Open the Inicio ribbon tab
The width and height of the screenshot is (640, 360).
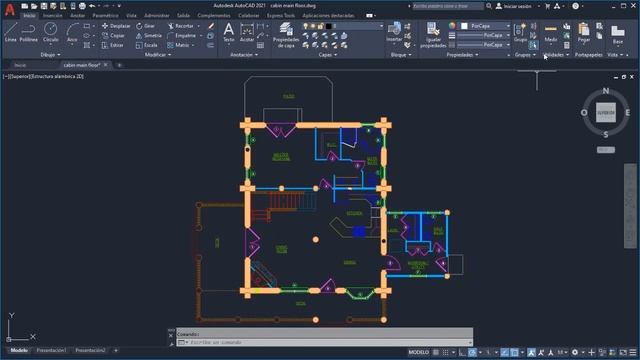pos(29,16)
